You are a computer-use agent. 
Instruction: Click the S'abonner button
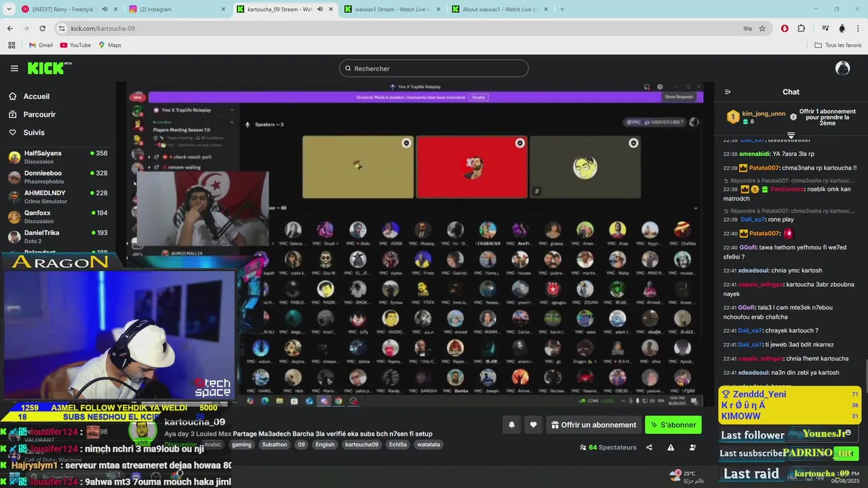pos(673,425)
